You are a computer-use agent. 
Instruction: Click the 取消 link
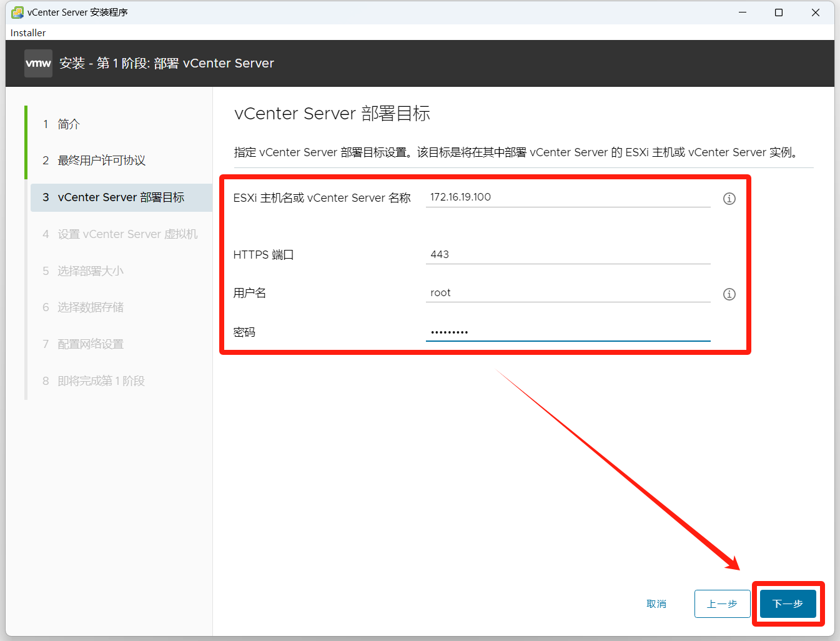click(656, 604)
